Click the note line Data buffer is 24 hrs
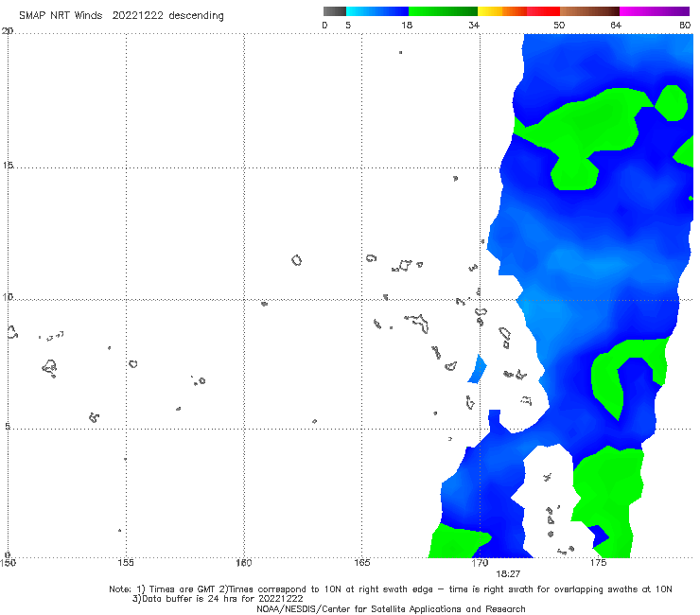The width and height of the screenshot is (700, 615). pyautogui.click(x=218, y=599)
